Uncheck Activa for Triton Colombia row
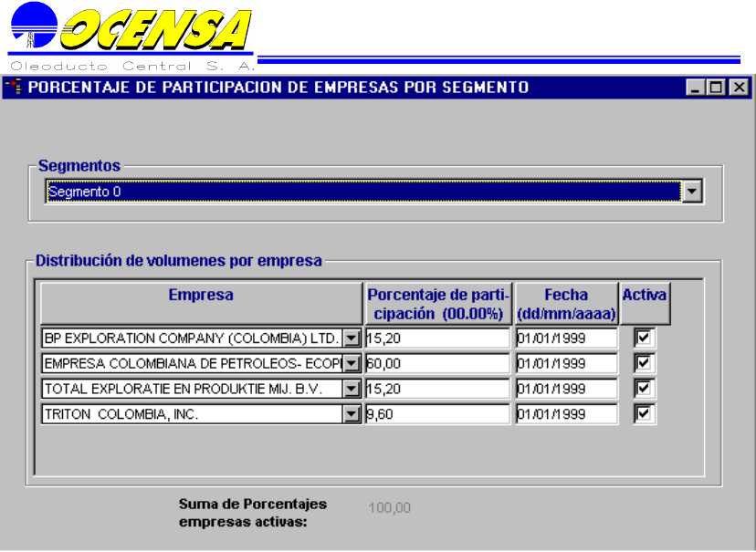 click(x=644, y=413)
